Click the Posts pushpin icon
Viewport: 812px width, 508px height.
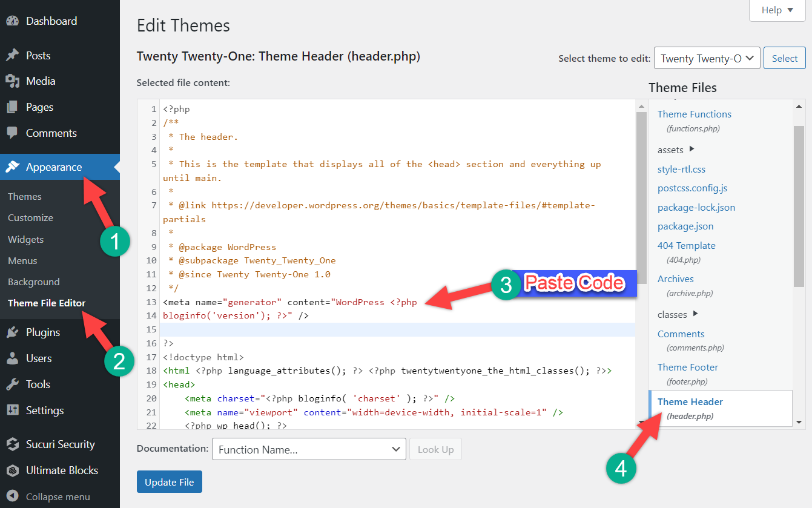13,55
